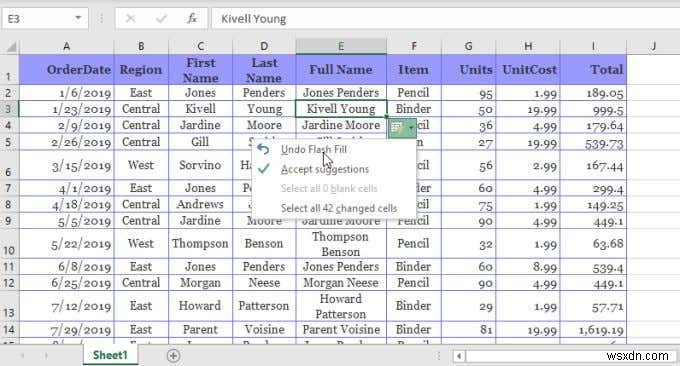680x366 pixels.
Task: Open the Flash Fill Options smart tag
Action: (402, 128)
